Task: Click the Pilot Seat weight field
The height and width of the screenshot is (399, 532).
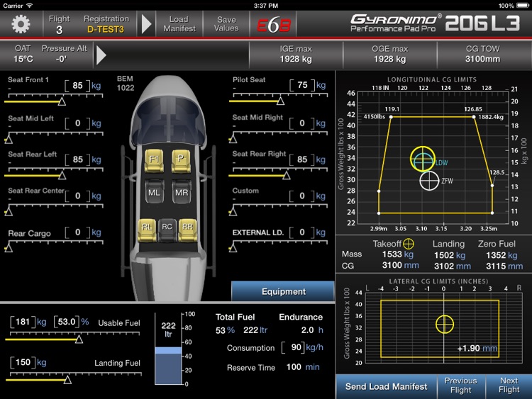Action: 302,85
